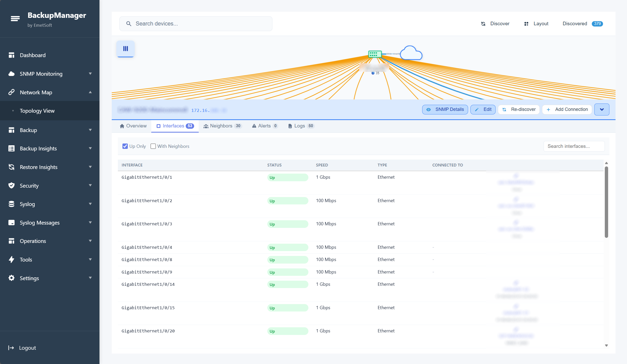This screenshot has width=627, height=364.
Task: Click the Re-discover arrows icon
Action: click(x=504, y=110)
